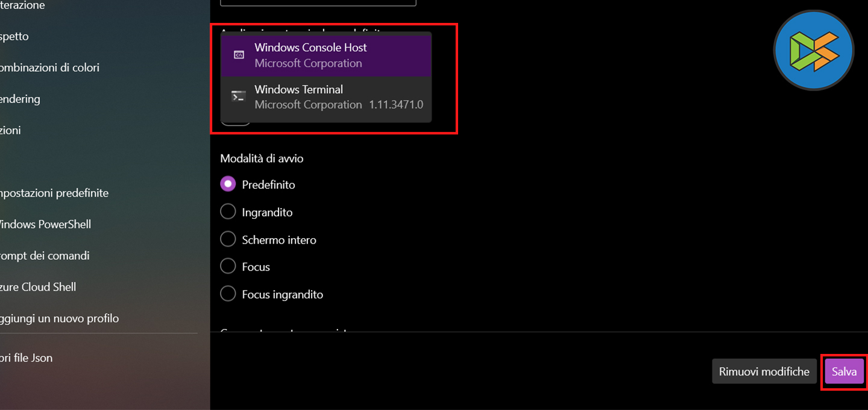Click the Windows Console Host icon
Image resolution: width=868 pixels, height=410 pixels.
point(239,55)
